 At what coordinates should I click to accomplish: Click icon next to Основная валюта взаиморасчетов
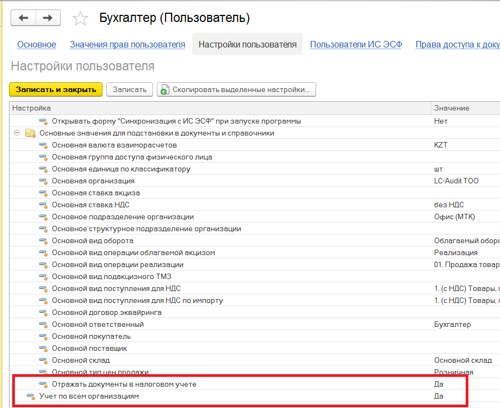(43, 145)
